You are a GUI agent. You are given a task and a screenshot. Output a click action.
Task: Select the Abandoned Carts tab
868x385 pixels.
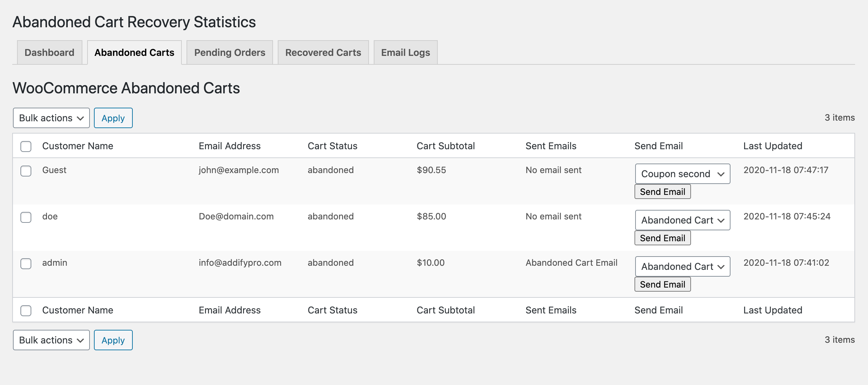point(134,52)
